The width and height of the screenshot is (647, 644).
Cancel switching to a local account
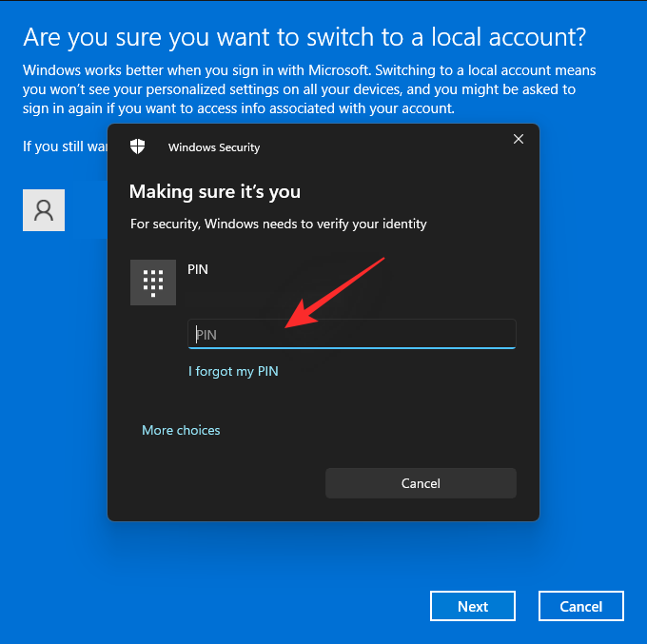pyautogui.click(x=581, y=606)
